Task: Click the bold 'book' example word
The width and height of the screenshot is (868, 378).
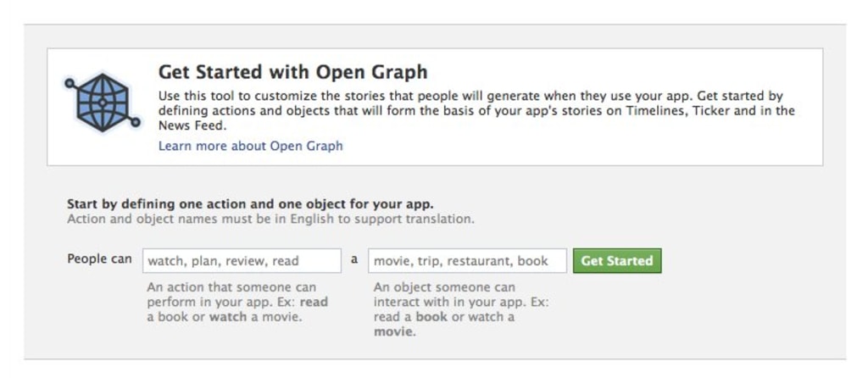Action: pyautogui.click(x=431, y=317)
